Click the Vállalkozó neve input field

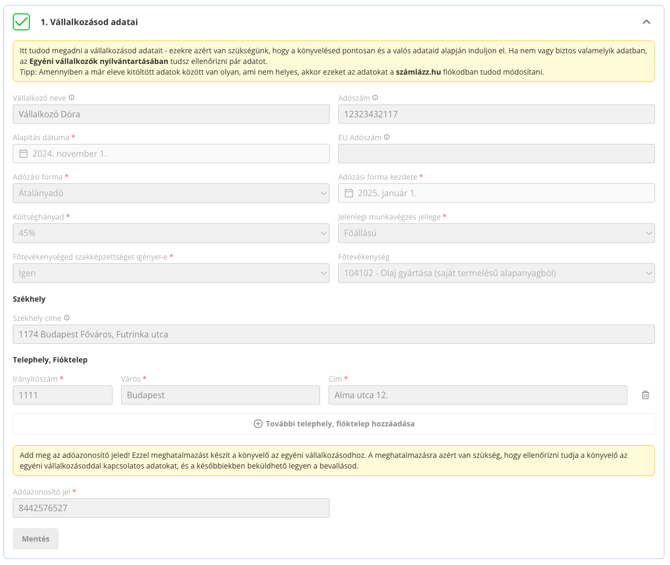point(171,114)
